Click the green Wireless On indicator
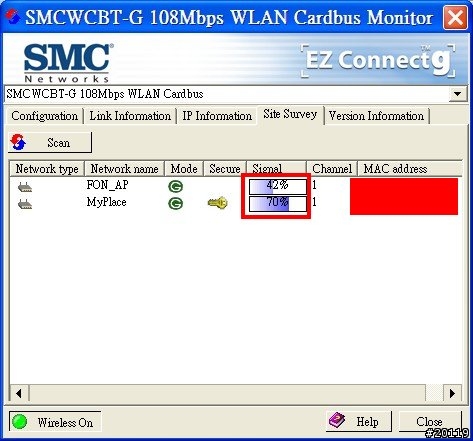473x441 pixels. [19, 421]
